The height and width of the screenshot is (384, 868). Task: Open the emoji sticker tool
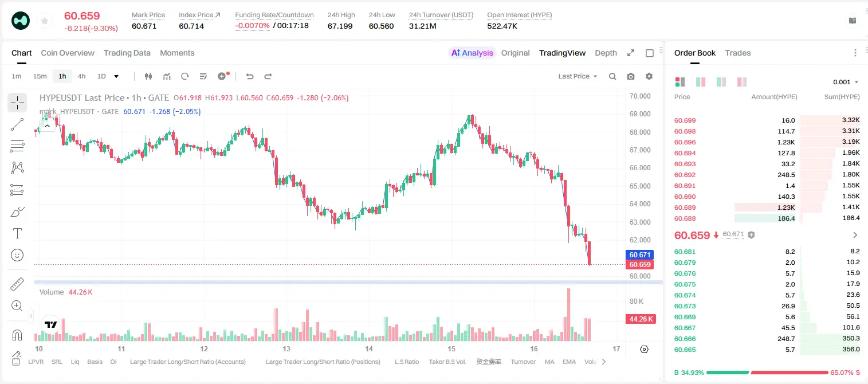coord(17,255)
